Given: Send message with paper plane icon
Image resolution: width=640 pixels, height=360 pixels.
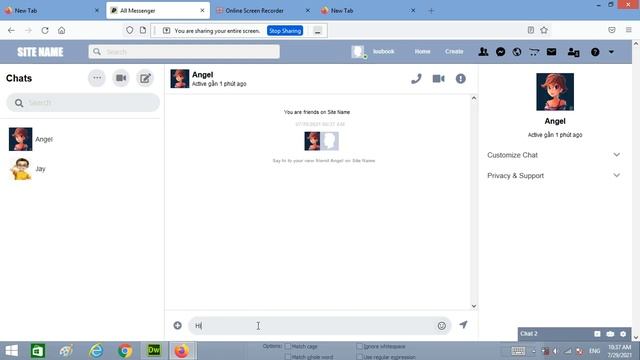Looking at the screenshot, I should [x=463, y=325].
